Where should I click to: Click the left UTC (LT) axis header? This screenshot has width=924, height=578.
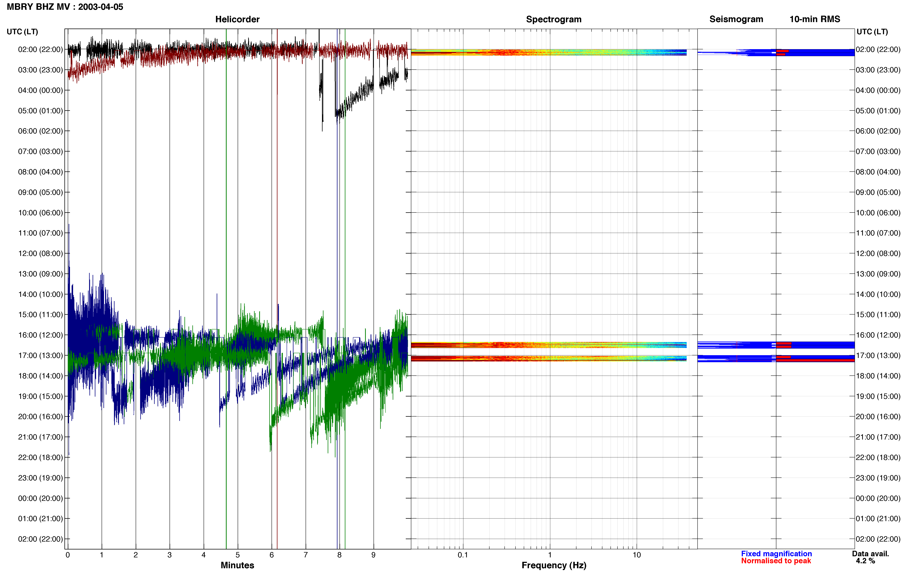(22, 32)
